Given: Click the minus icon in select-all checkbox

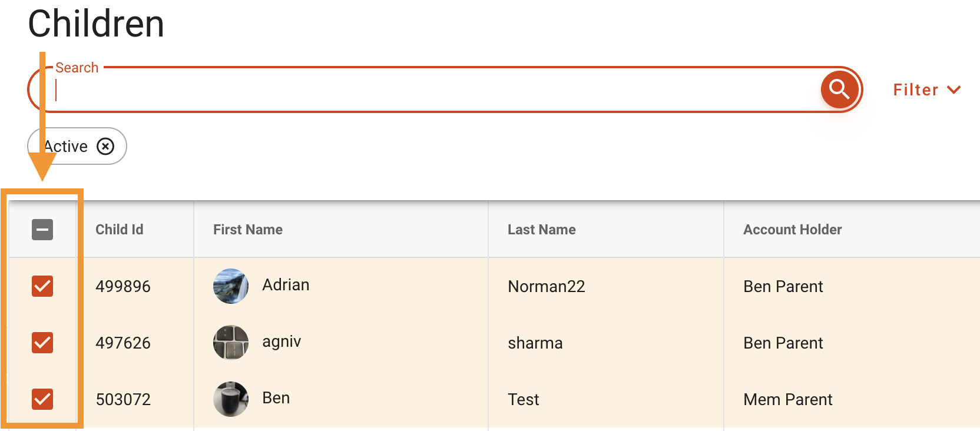Looking at the screenshot, I should 41,230.
